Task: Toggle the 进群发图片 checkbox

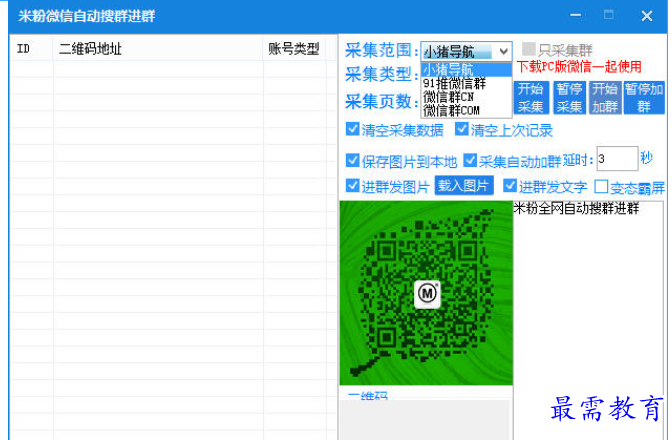Action: point(352,186)
